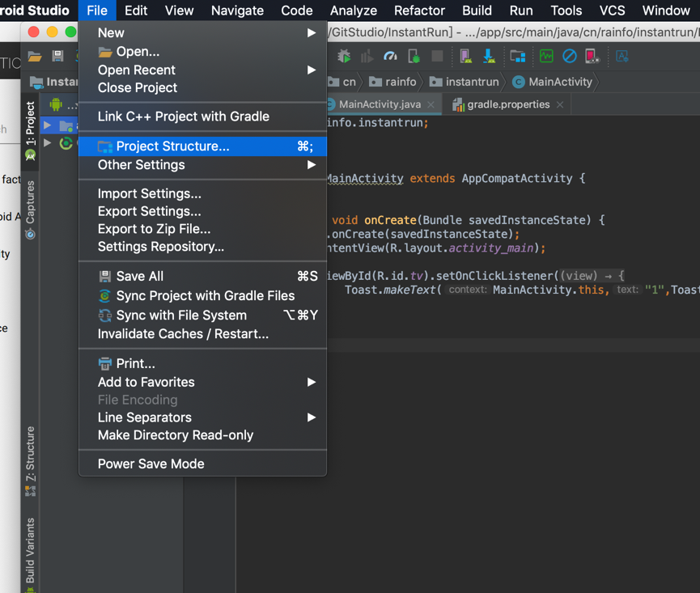Click the Save All toolbar disk icon
The width and height of the screenshot is (700, 593).
pos(57,56)
